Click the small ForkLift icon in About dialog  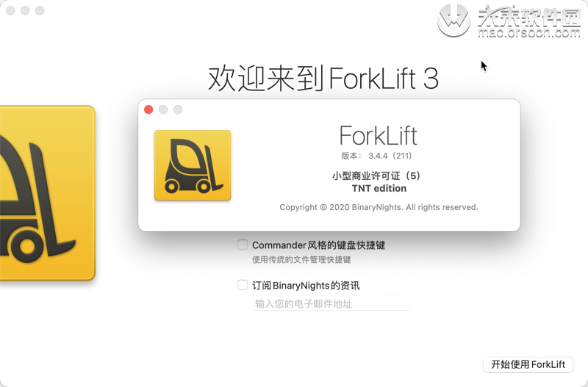tap(193, 165)
